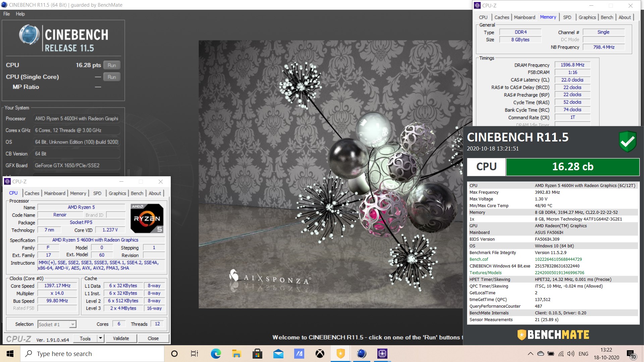Click the BenchMate green shield validation icon
This screenshot has width=644, height=362.
tap(628, 142)
